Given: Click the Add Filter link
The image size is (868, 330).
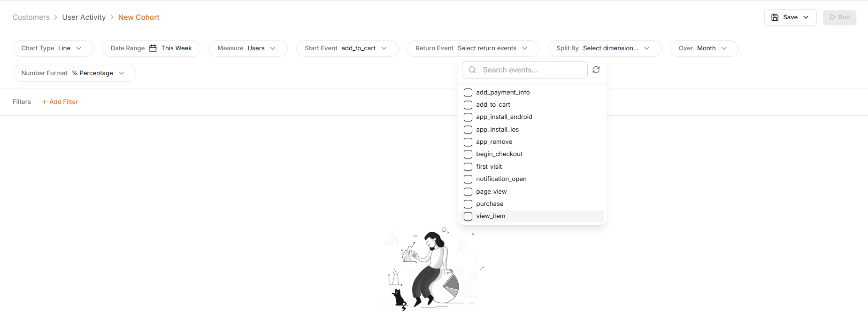Looking at the screenshot, I should pyautogui.click(x=60, y=102).
